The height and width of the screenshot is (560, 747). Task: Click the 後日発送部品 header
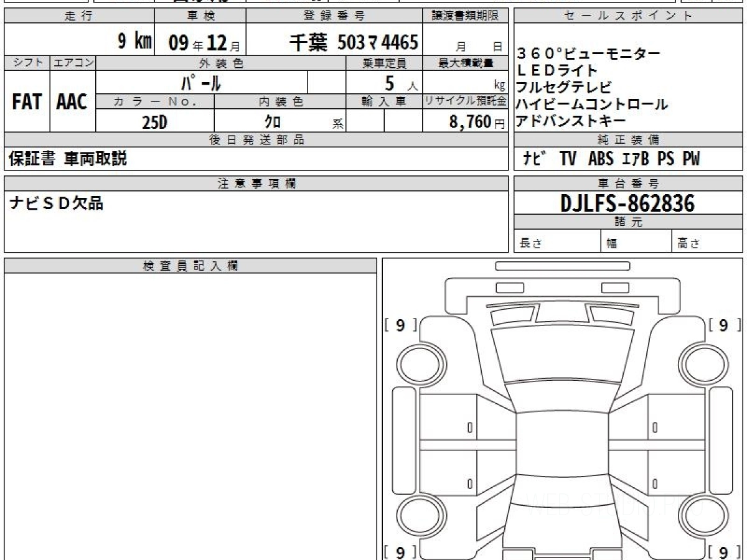tap(256, 140)
